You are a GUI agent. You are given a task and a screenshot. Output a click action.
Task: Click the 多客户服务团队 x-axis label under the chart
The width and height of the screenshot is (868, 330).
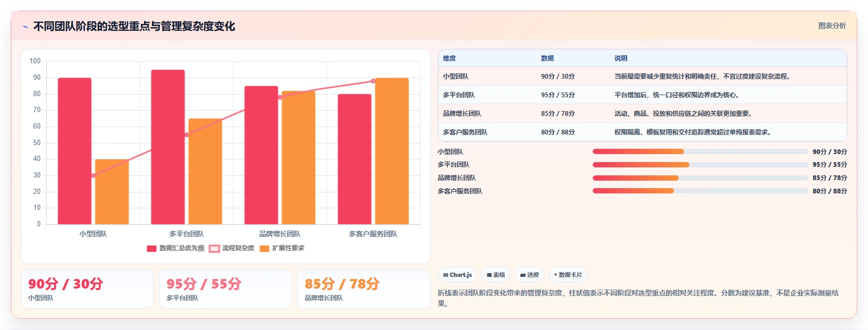[373, 234]
